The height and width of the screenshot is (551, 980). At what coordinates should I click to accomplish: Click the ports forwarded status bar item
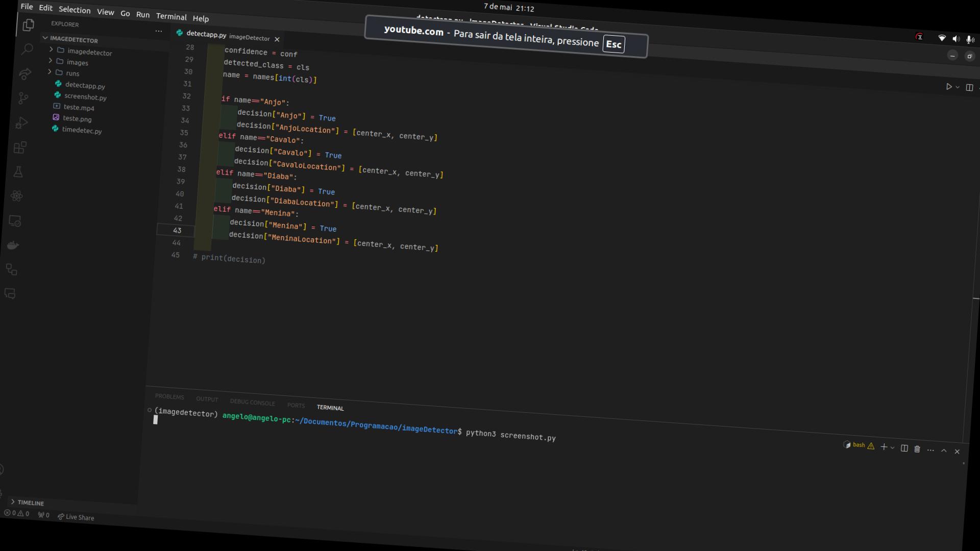click(x=44, y=515)
